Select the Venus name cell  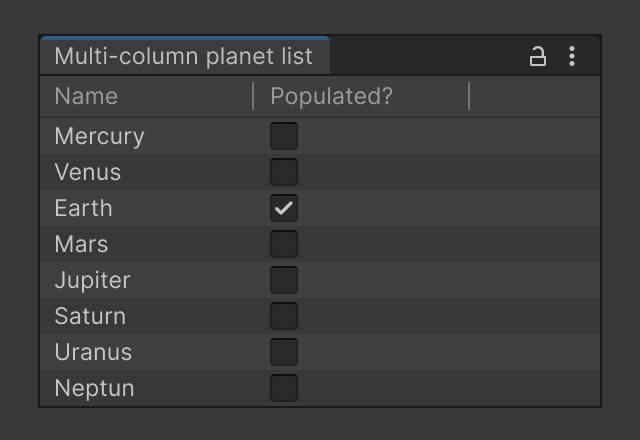pyautogui.click(x=147, y=172)
